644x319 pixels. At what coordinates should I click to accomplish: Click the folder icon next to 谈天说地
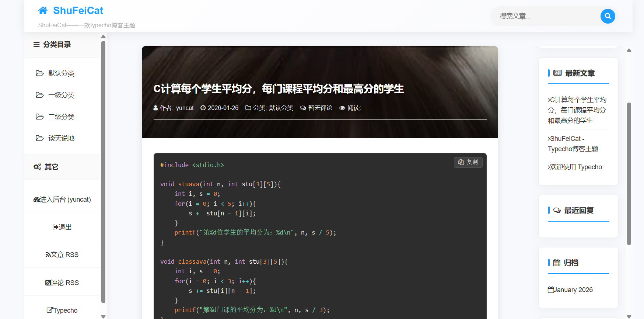[39, 138]
